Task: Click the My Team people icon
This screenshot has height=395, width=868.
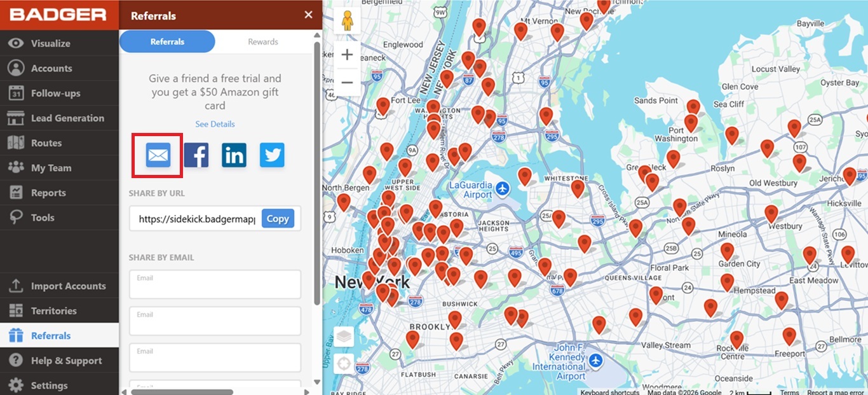Action: 16,167
